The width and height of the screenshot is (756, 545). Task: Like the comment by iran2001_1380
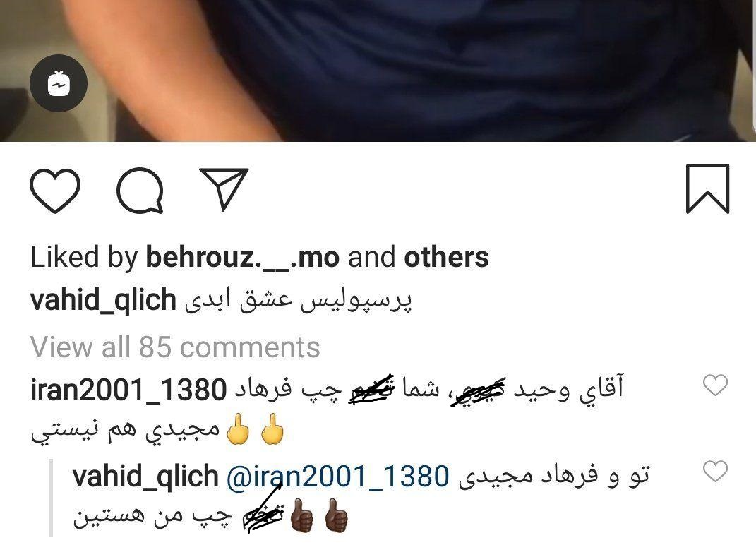(x=715, y=385)
